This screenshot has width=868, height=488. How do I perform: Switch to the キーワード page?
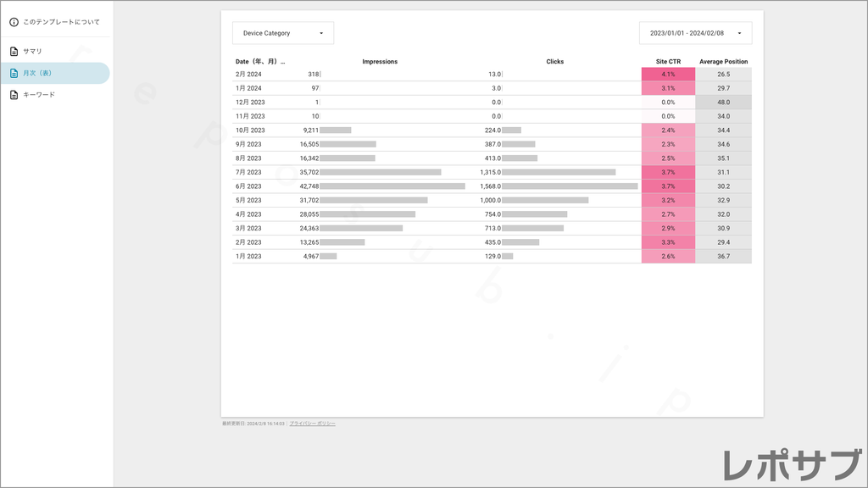tap(39, 95)
